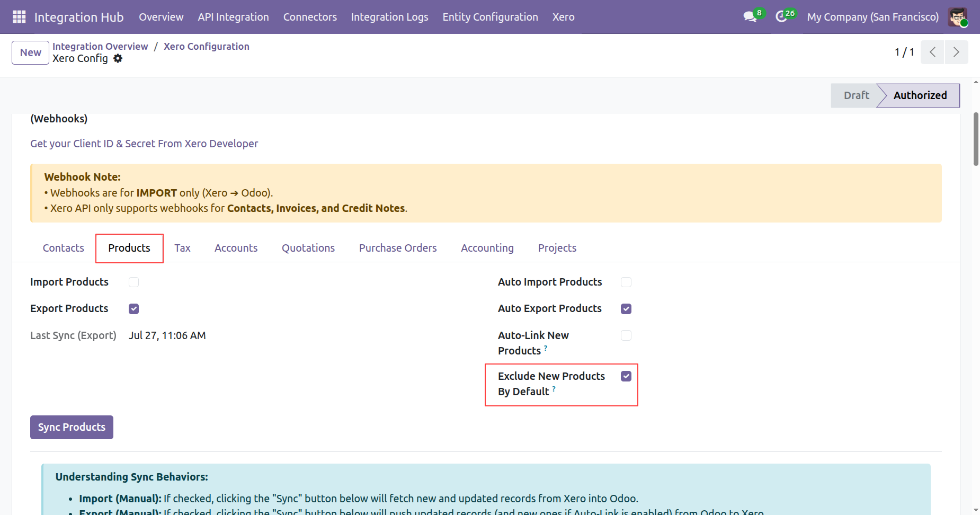
Task: Click the Integration Hub app title
Action: 79,17
